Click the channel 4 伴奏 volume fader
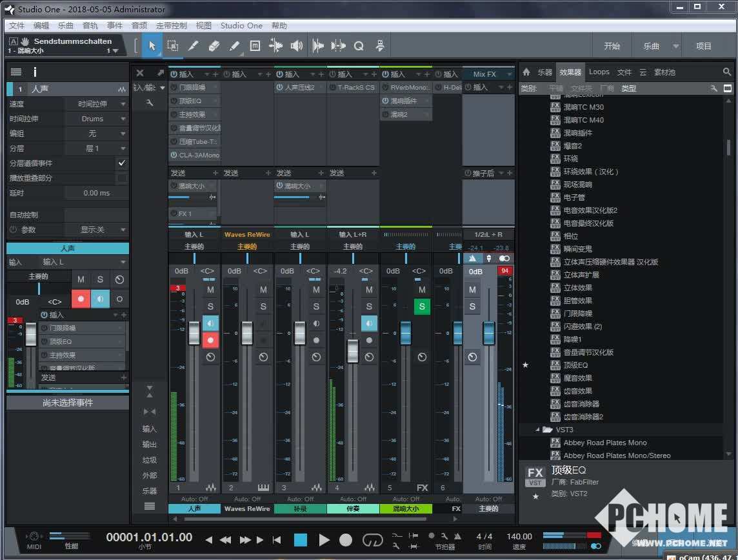738x560 pixels. coord(352,351)
